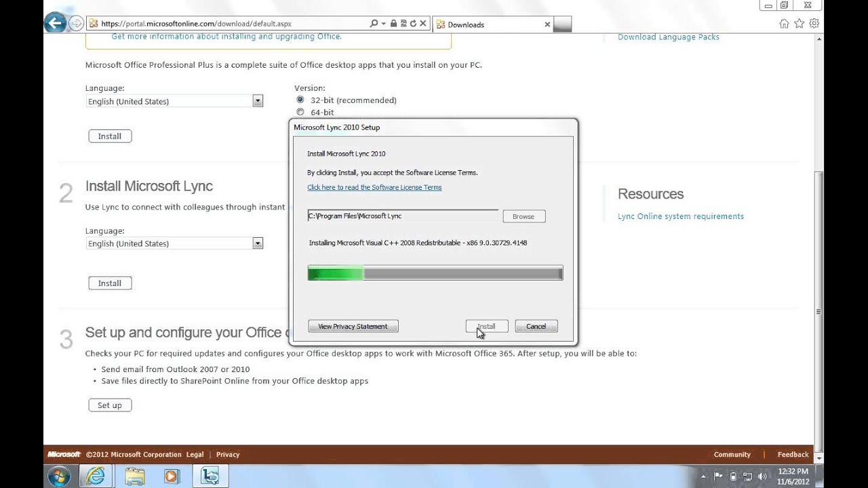The image size is (868, 488).
Task: Open Favorites with the star icon
Action: (800, 24)
